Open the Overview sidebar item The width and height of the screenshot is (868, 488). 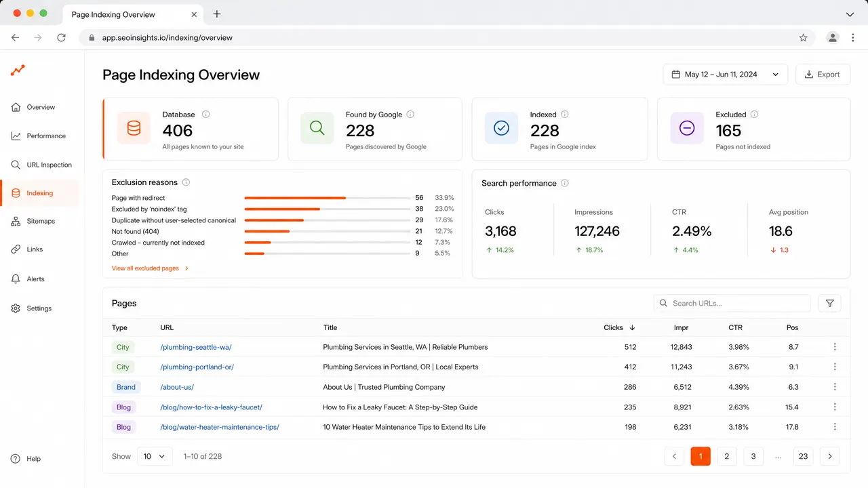click(39, 107)
